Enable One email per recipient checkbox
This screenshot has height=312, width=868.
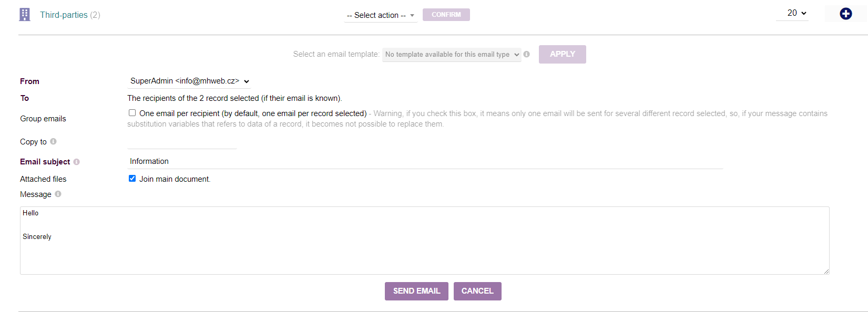(132, 113)
